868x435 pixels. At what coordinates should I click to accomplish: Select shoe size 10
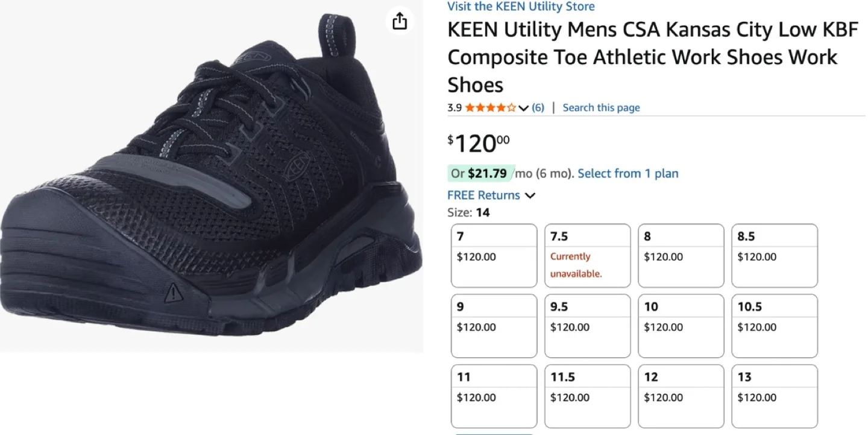pyautogui.click(x=681, y=326)
